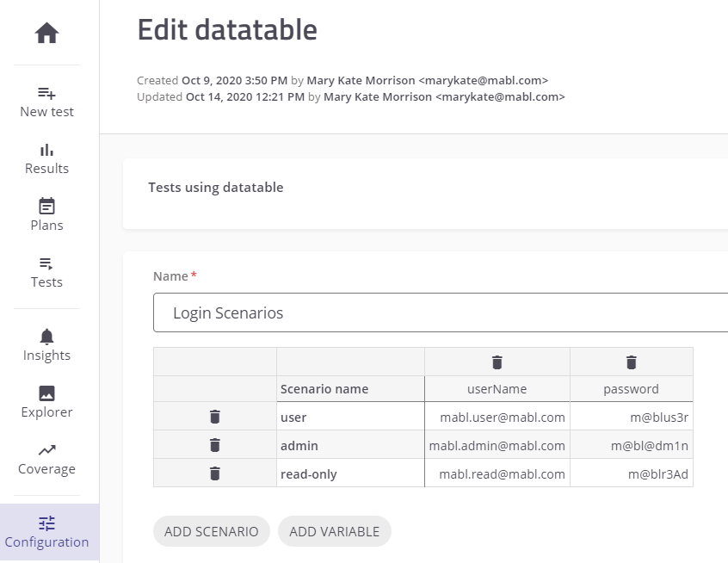Image resolution: width=728 pixels, height=563 pixels.
Task: Open the Results section
Action: [46, 159]
